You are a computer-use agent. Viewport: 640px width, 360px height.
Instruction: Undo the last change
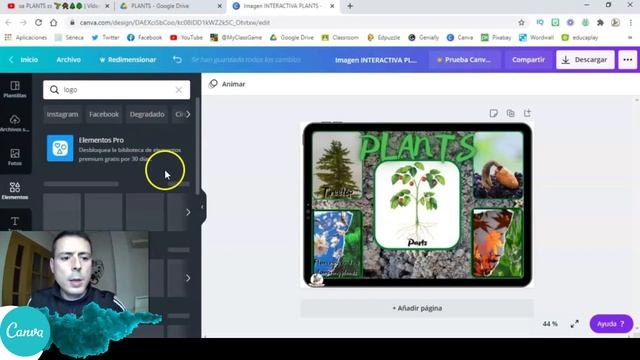pos(177,60)
